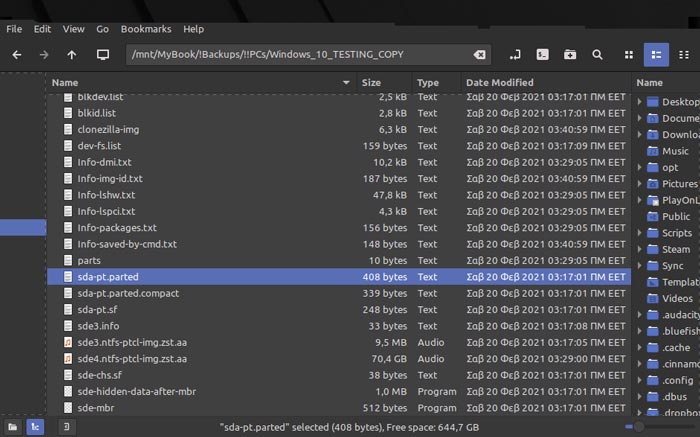The height and width of the screenshot is (437, 700).
Task: Expand the Downloads folder tree
Action: point(639,134)
